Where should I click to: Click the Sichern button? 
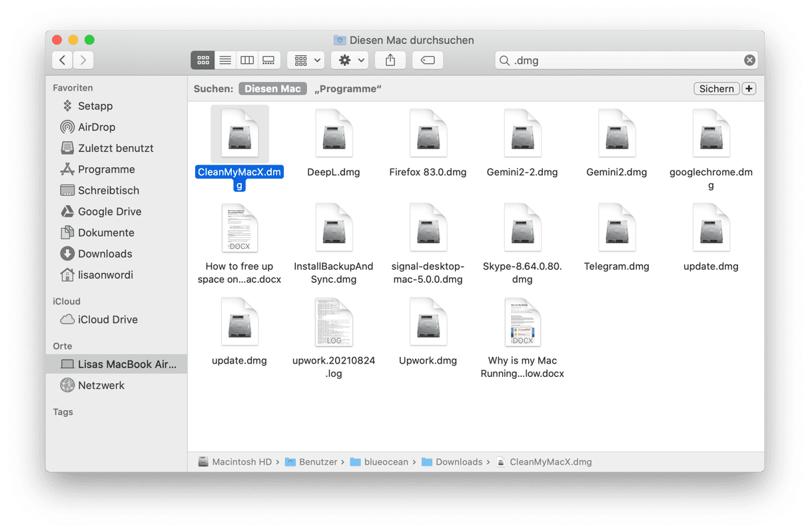coord(716,89)
